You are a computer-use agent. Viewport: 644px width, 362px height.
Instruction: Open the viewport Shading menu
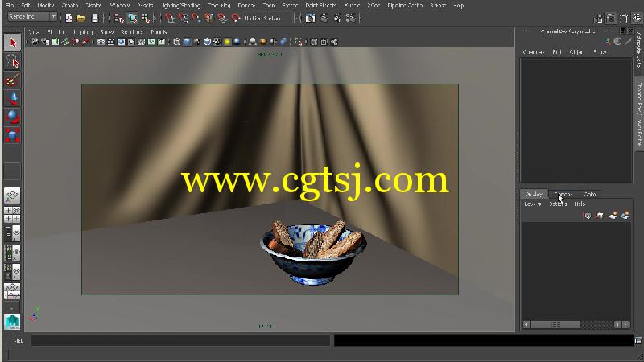(x=56, y=32)
